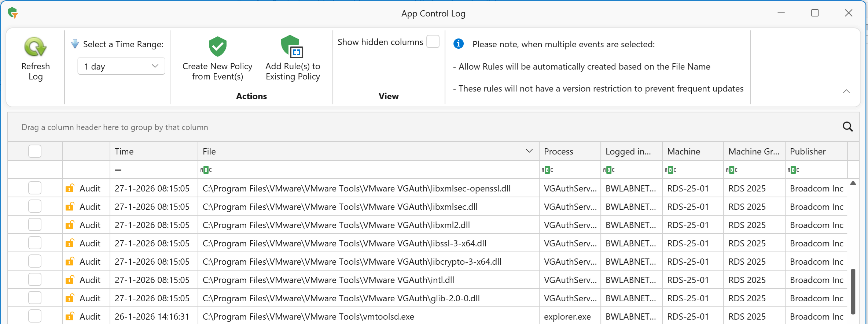Image resolution: width=868 pixels, height=324 pixels.
Task: Click the blue info icon beside note
Action: (458, 44)
